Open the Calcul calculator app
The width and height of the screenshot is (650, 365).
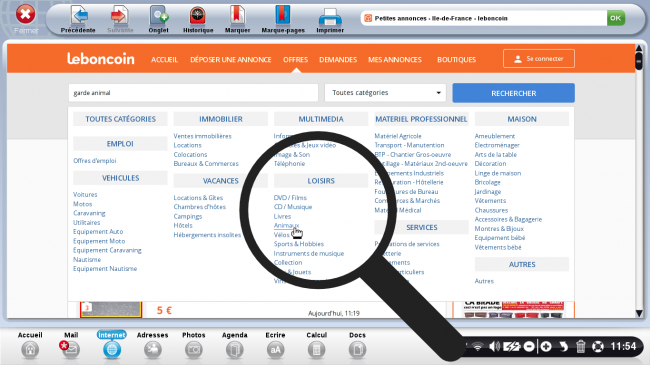[x=316, y=345]
